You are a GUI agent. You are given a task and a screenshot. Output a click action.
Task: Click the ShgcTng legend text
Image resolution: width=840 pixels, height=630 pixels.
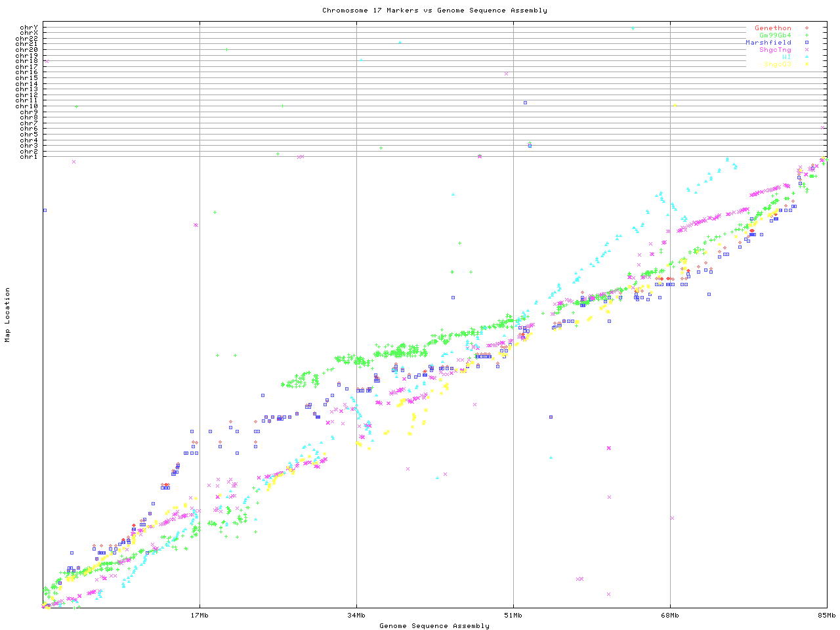pyautogui.click(x=775, y=50)
